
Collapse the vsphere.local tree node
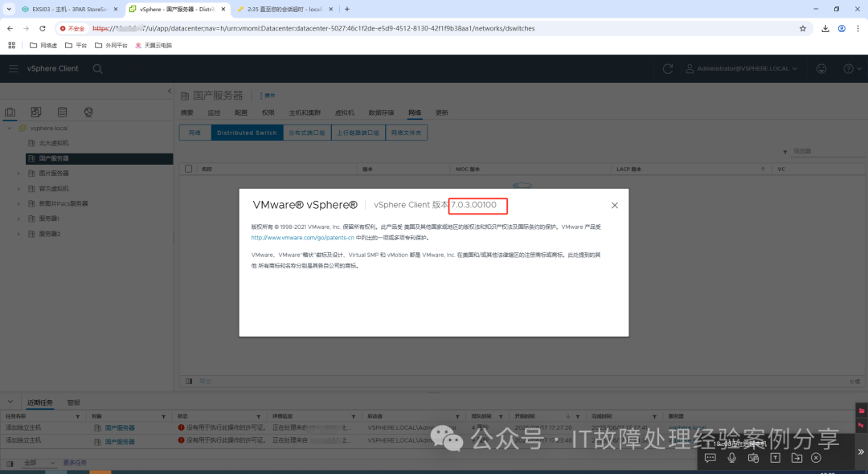(10, 129)
